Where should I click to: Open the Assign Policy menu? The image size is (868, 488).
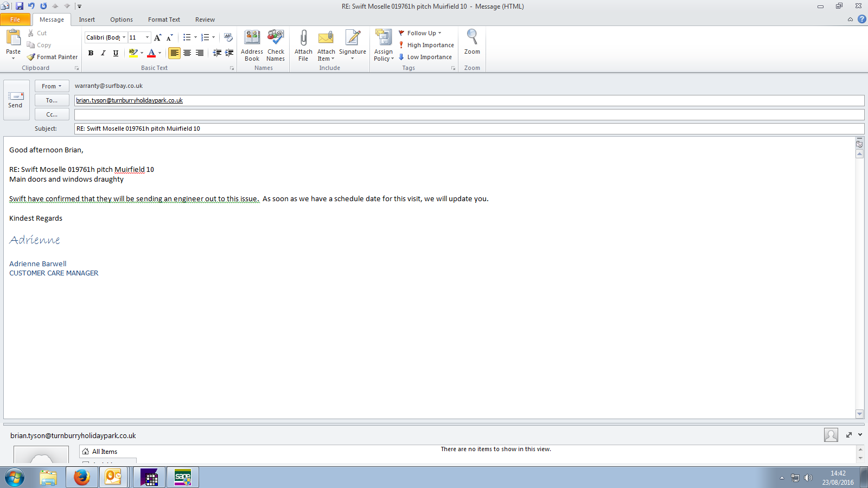point(384,46)
